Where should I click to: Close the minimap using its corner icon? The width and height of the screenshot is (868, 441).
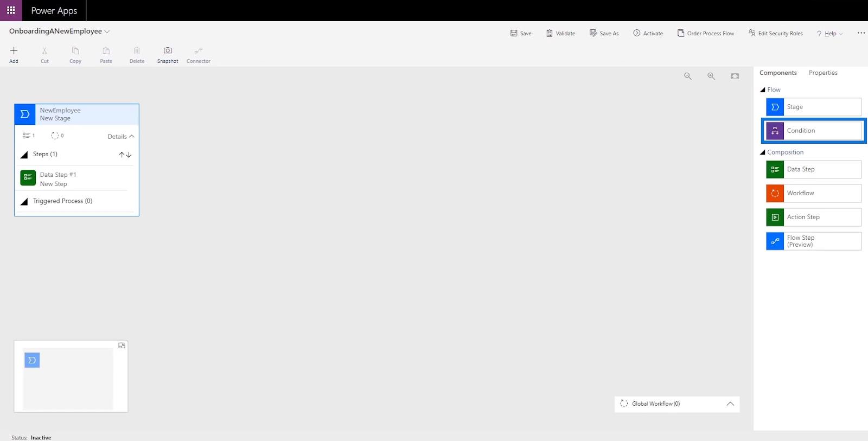tap(122, 346)
